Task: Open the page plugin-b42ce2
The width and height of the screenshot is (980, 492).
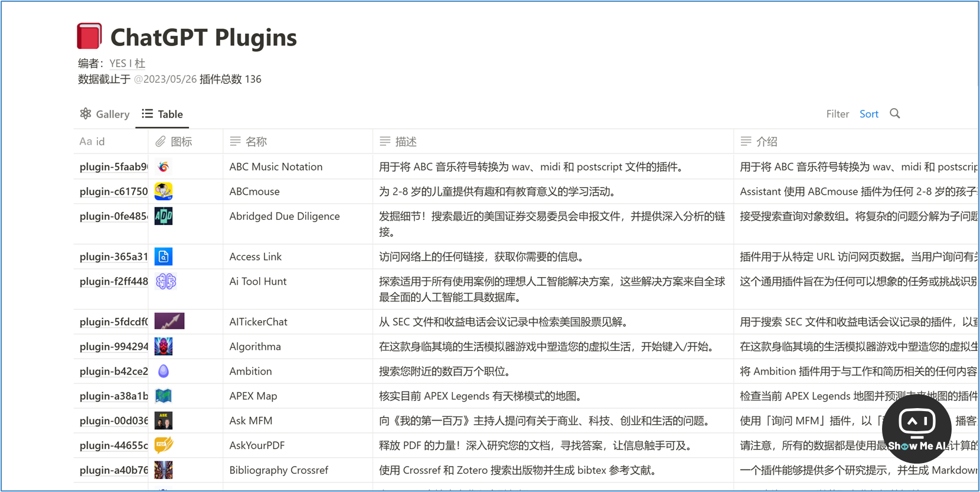Action: point(113,371)
